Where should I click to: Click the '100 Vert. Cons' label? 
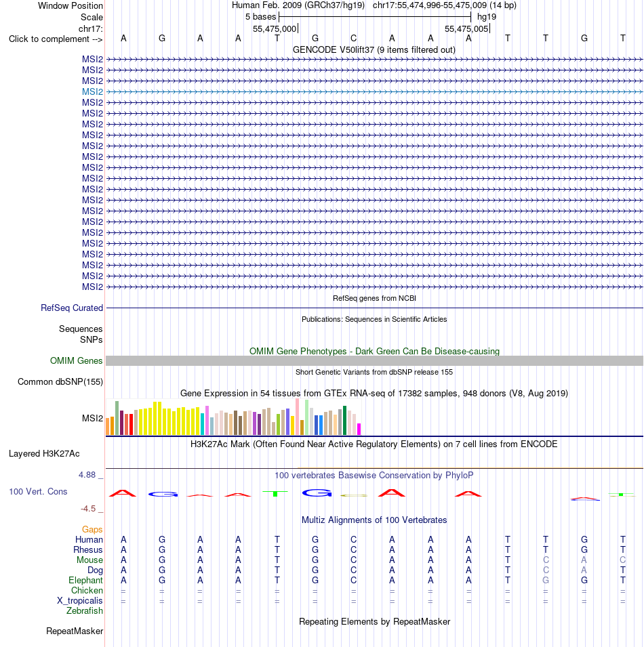point(38,491)
